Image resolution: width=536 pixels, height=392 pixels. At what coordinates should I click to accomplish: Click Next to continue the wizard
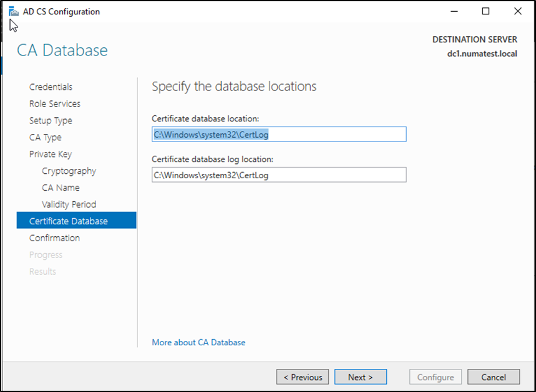coord(360,377)
